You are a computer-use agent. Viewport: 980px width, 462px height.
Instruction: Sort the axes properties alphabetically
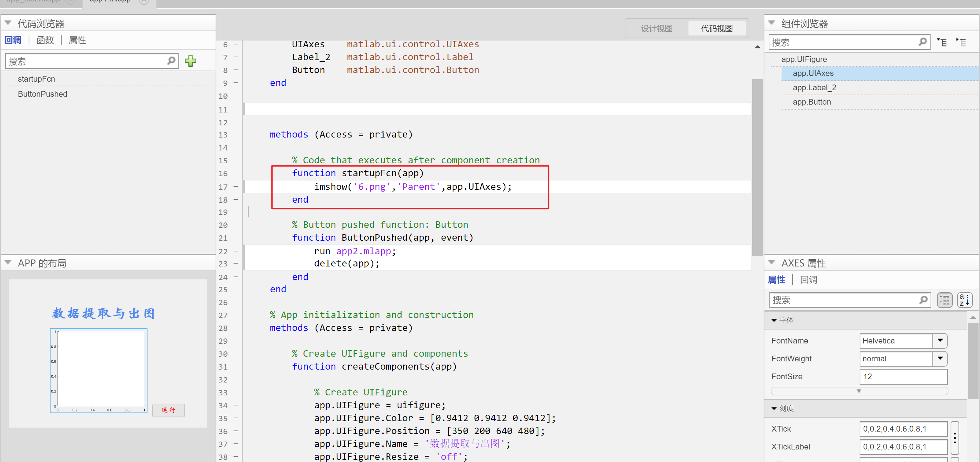[x=964, y=300]
